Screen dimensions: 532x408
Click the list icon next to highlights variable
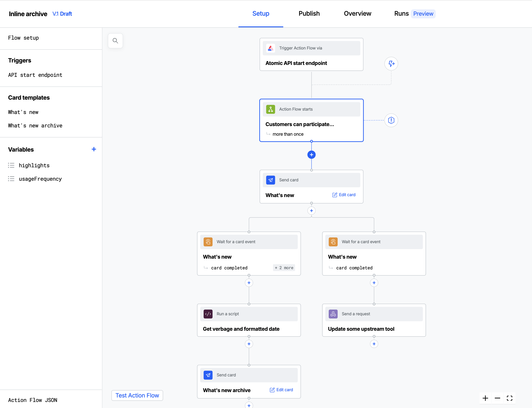pos(11,165)
